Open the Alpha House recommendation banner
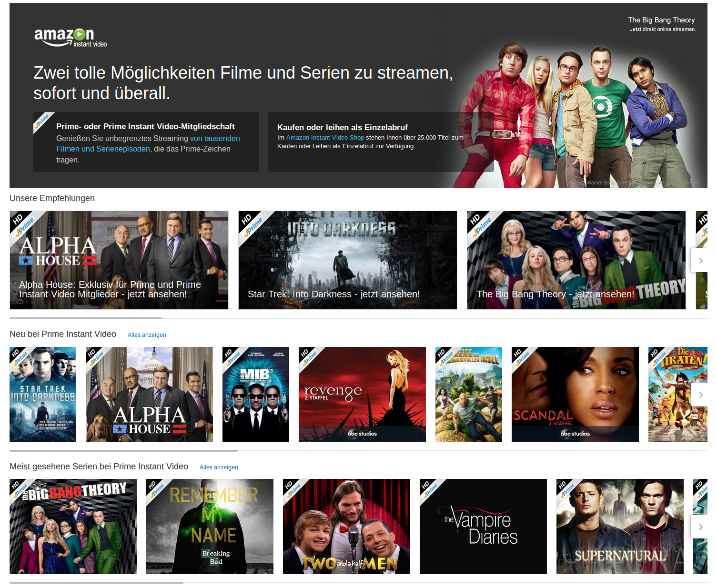This screenshot has height=588, width=717. (x=119, y=260)
